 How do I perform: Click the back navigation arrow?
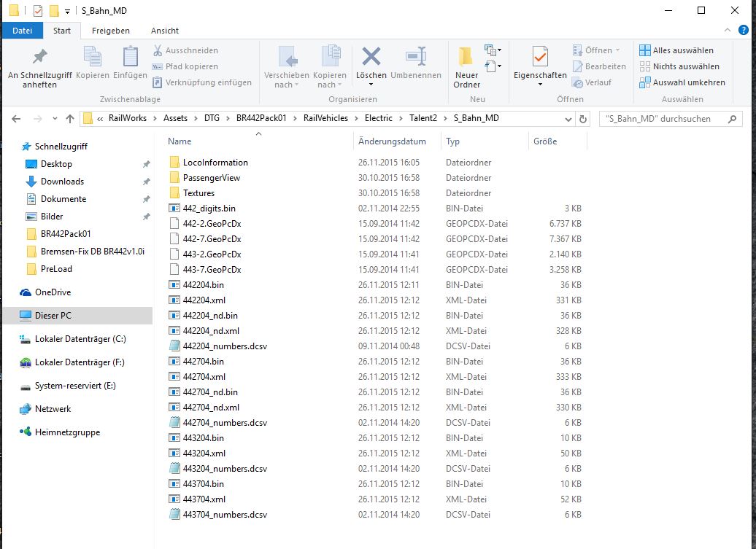[17, 119]
